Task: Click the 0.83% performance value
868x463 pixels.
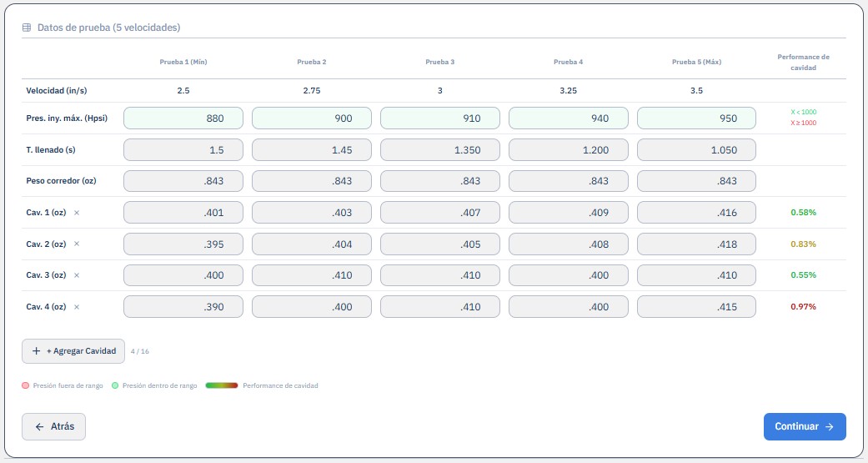Action: pos(803,244)
